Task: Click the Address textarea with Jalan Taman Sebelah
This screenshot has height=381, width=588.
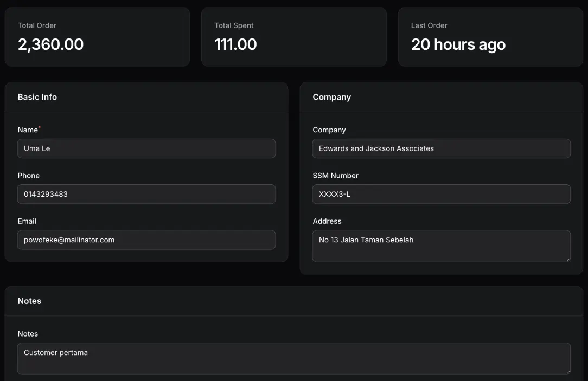Action: click(442, 246)
